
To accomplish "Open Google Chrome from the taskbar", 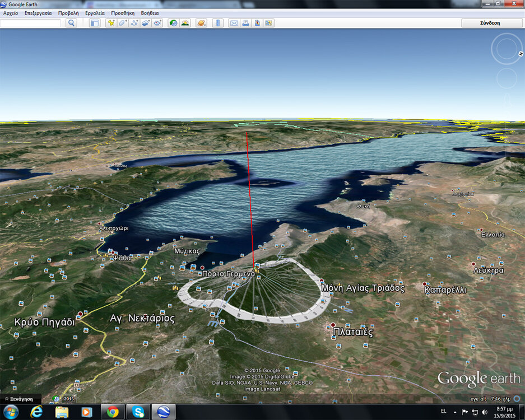I will point(112,412).
